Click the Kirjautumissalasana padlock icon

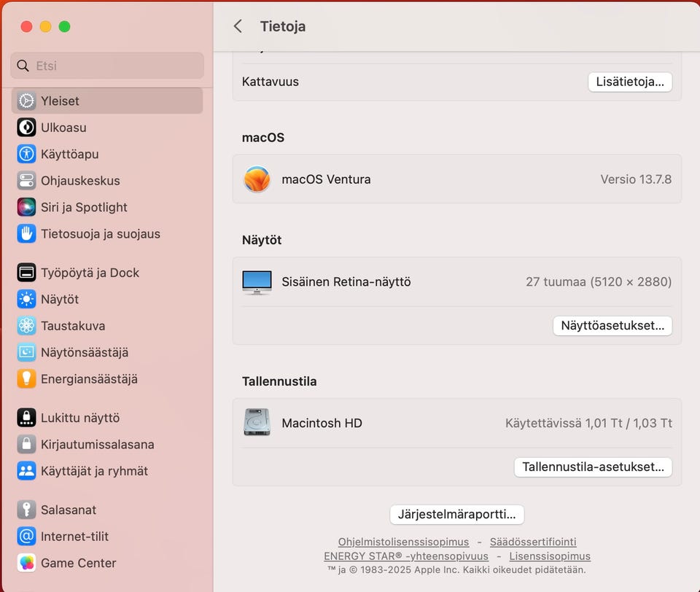click(x=26, y=444)
